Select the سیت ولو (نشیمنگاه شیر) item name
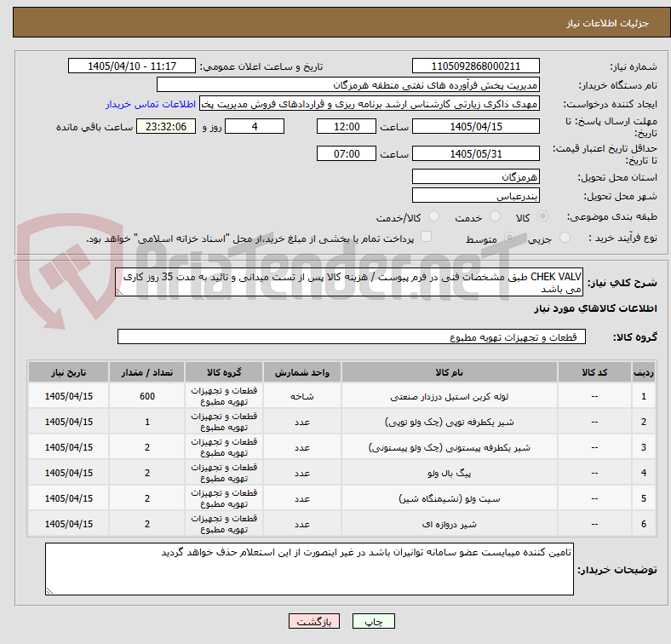The image size is (671, 644). click(450, 498)
